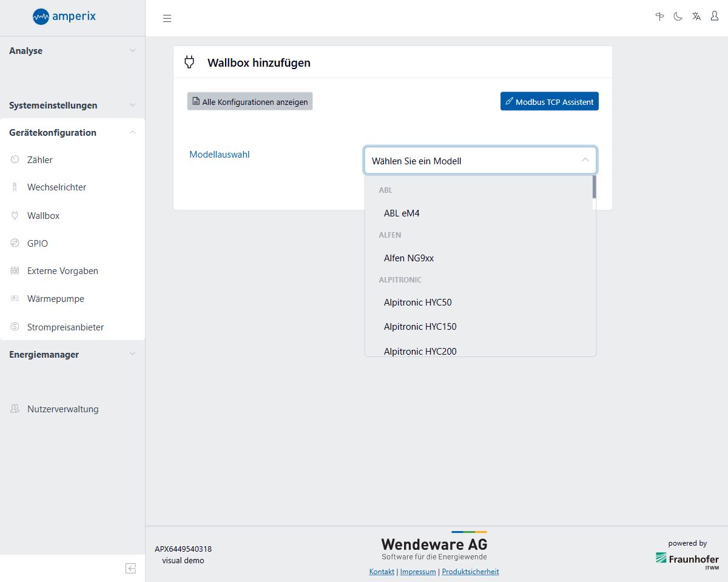The image size is (728, 582).
Task: Open the language translation icon
Action: [696, 16]
